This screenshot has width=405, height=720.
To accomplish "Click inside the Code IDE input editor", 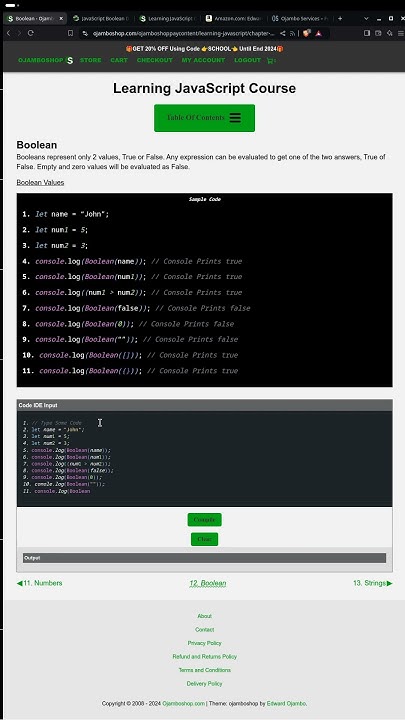I will tap(204, 459).
